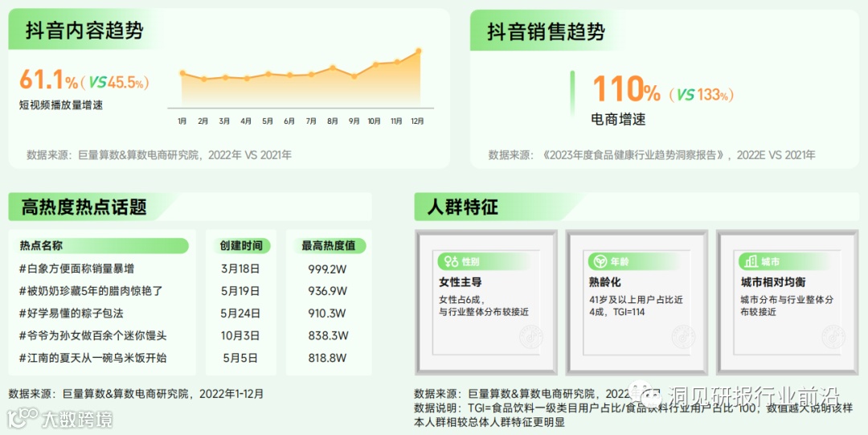Click the 61.1% growth figure
The width and height of the screenshot is (868, 435).
coord(49,80)
